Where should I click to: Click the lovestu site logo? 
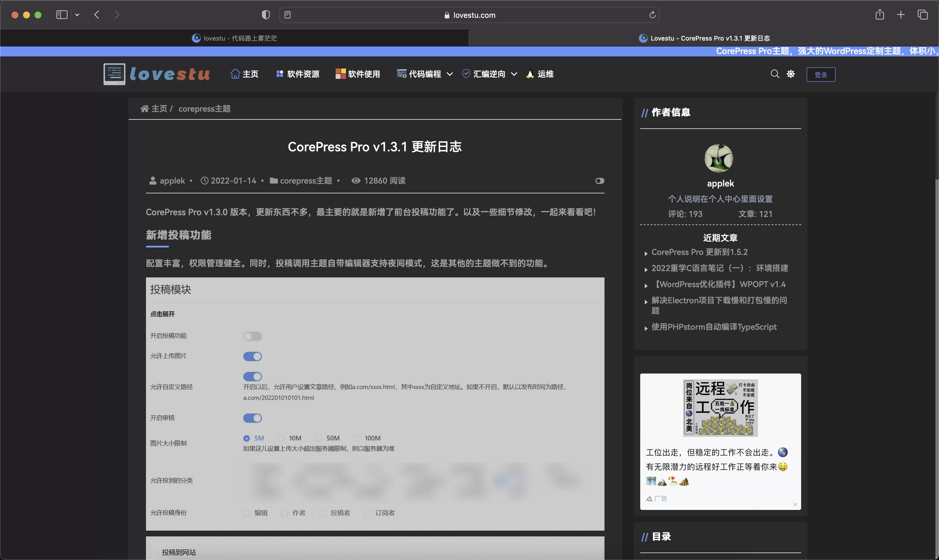157,74
